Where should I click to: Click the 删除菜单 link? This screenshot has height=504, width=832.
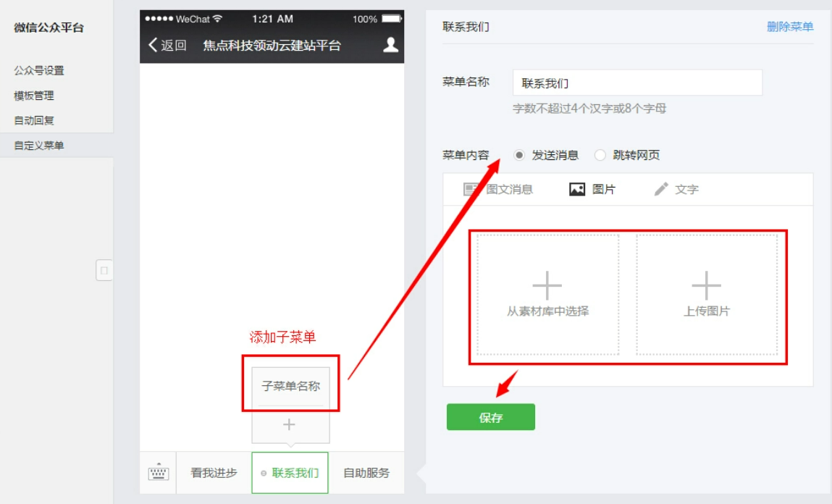click(x=790, y=27)
